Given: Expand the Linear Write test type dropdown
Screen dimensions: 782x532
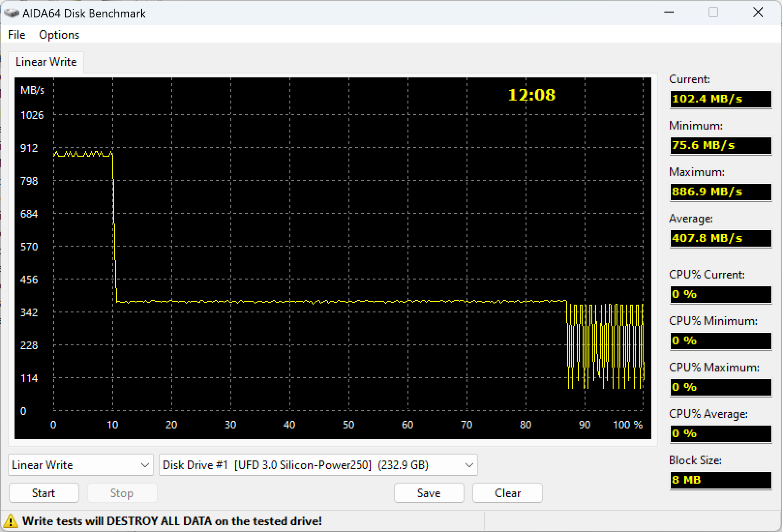Looking at the screenshot, I should (81, 465).
